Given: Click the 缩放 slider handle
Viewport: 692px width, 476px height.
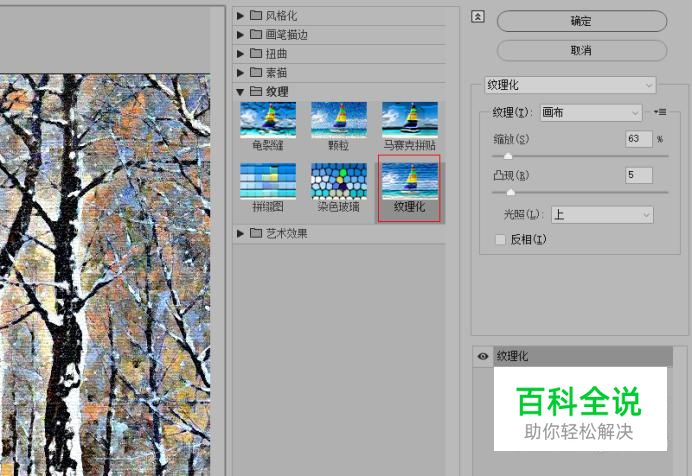Looking at the screenshot, I should 508,156.
